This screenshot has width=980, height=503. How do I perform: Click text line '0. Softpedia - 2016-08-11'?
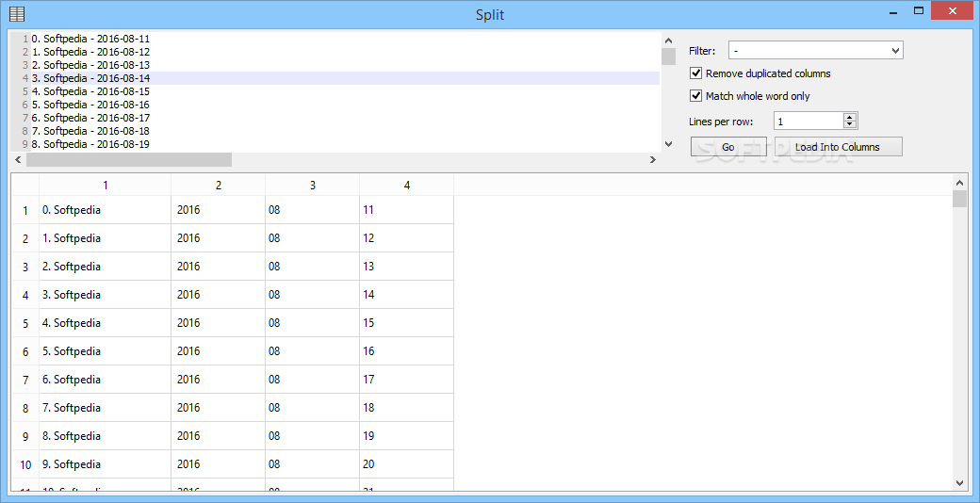coord(90,39)
